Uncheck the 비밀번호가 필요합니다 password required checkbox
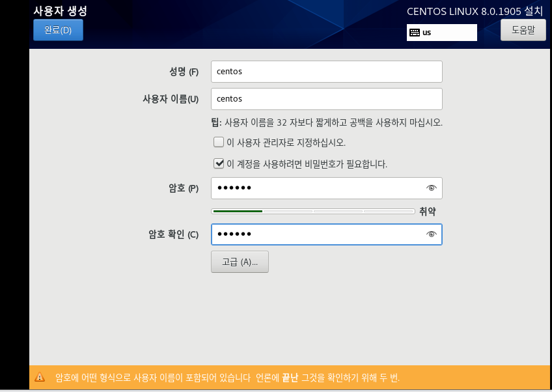This screenshot has width=552, height=392. [x=219, y=163]
